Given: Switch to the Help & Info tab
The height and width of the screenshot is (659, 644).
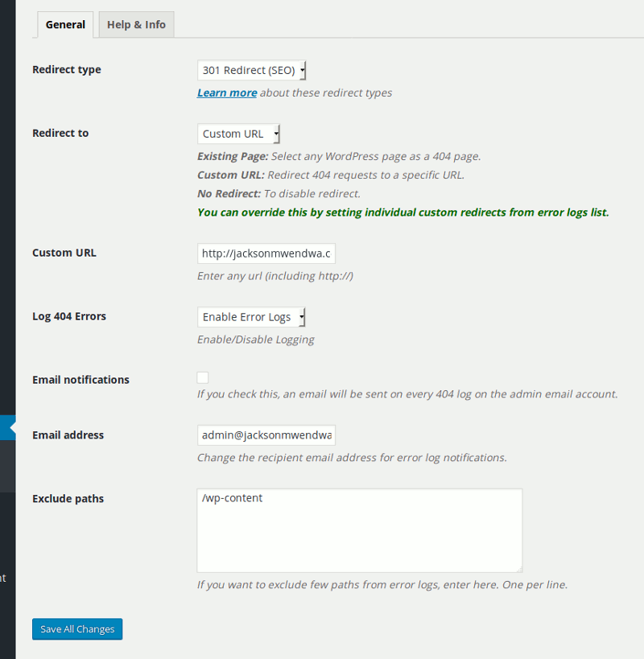Looking at the screenshot, I should (x=136, y=24).
